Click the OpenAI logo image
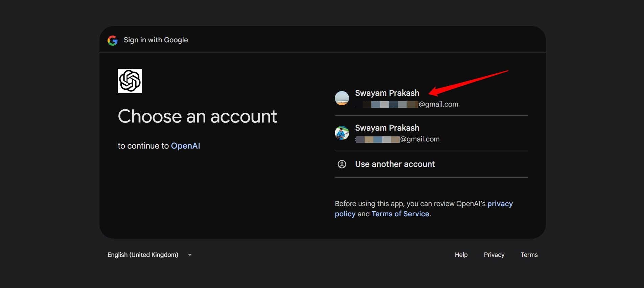 [130, 81]
